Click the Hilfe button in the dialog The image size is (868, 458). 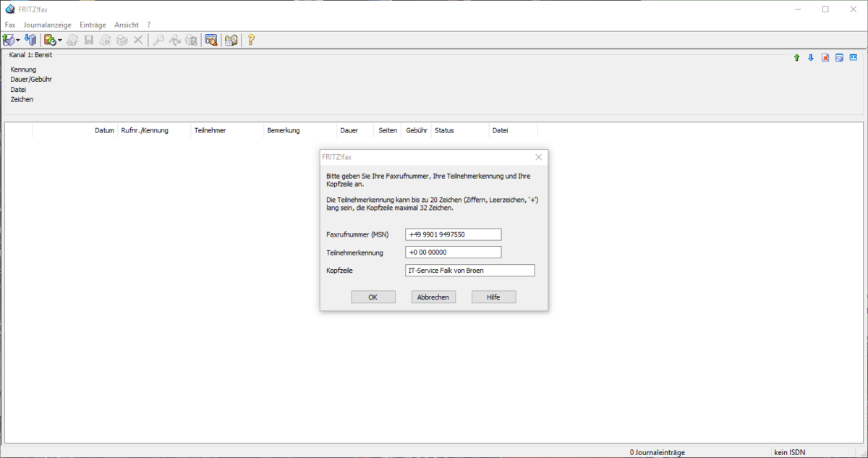(494, 297)
